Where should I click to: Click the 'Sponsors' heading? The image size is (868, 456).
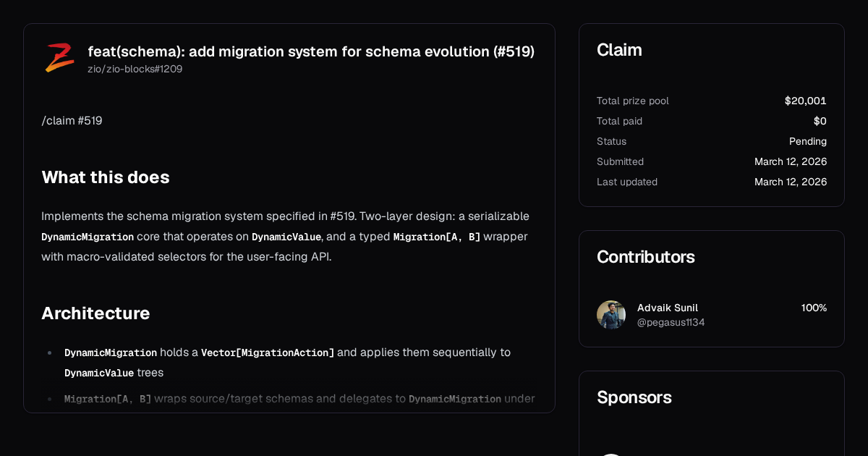click(634, 397)
